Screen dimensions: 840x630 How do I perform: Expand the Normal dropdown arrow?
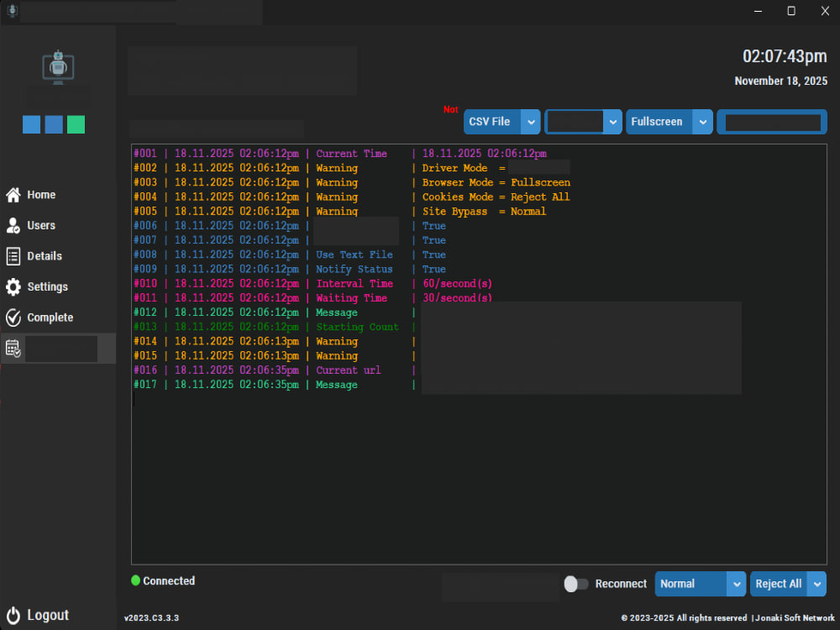[x=737, y=584]
